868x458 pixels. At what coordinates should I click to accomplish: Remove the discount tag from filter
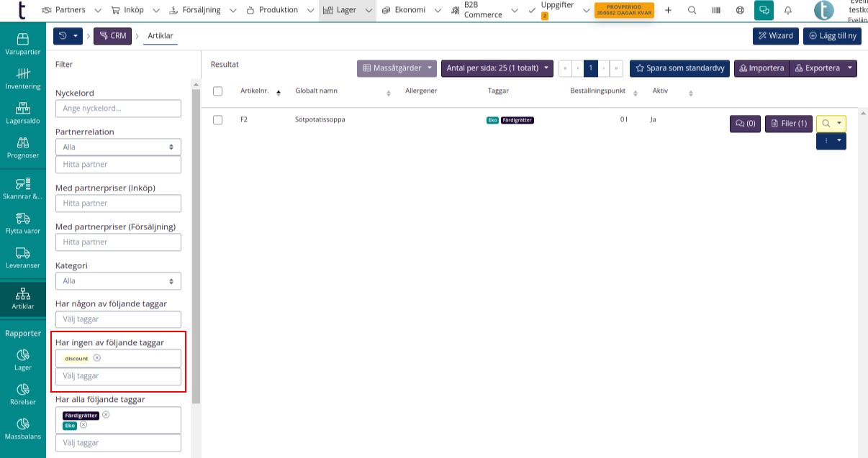click(x=97, y=358)
